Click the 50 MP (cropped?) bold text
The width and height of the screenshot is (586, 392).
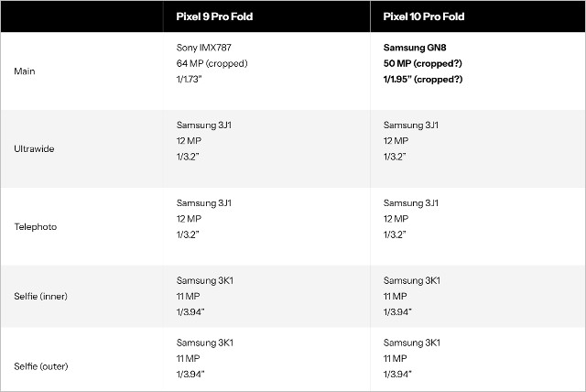[423, 63]
